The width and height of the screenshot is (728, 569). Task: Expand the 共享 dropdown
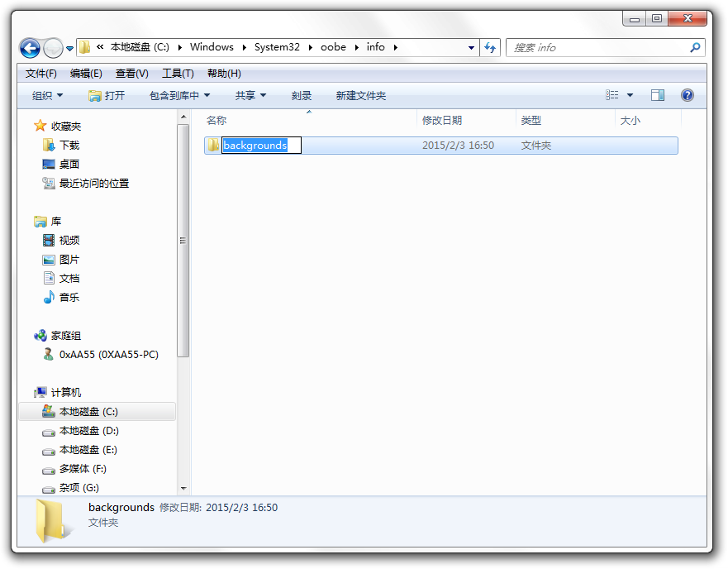[250, 96]
